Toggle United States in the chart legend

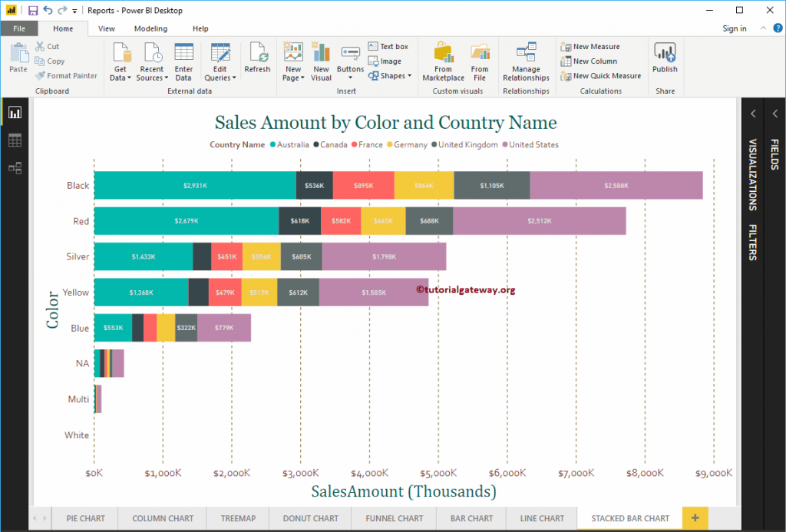[x=533, y=144]
